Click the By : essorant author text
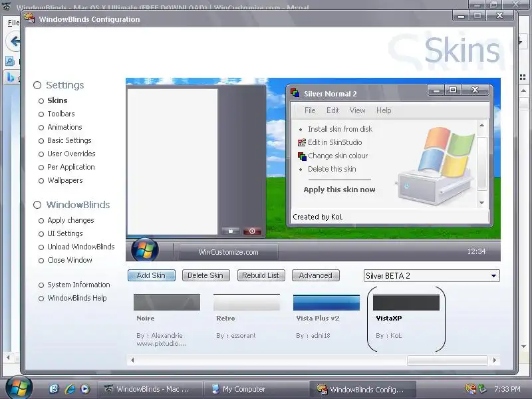Screen dimensions: 532x399 [236, 336]
